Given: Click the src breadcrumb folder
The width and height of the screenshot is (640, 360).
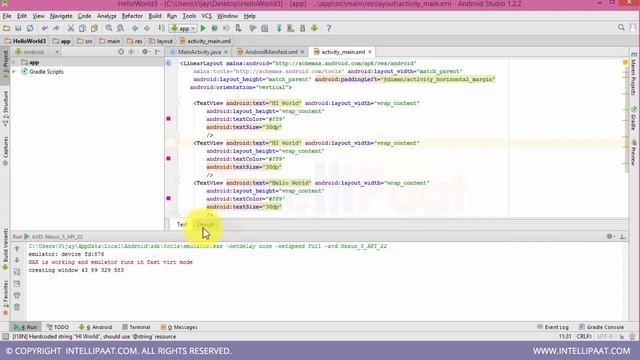Looking at the screenshot, I should pyautogui.click(x=85, y=41).
